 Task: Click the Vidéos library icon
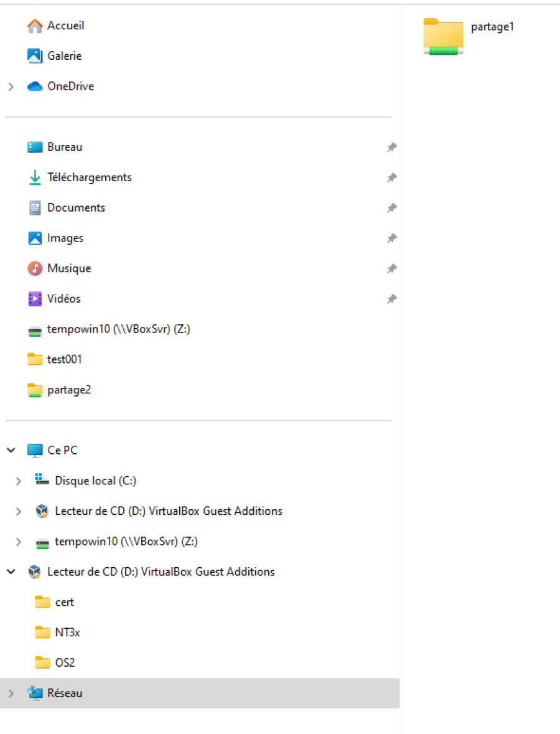(x=35, y=299)
